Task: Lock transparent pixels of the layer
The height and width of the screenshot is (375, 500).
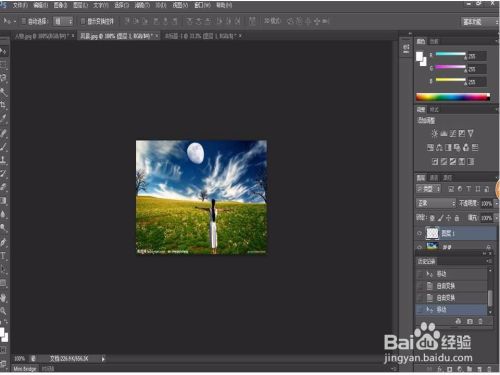Action: [x=432, y=218]
